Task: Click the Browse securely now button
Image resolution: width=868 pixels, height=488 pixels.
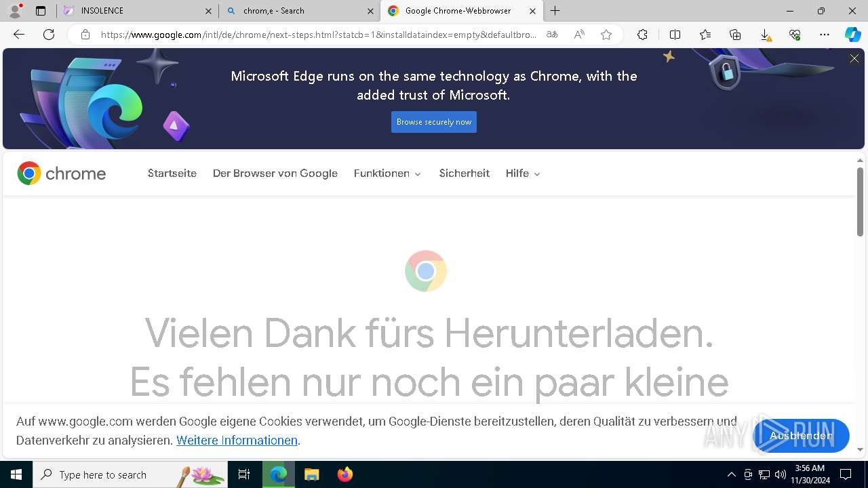Action: pyautogui.click(x=434, y=122)
